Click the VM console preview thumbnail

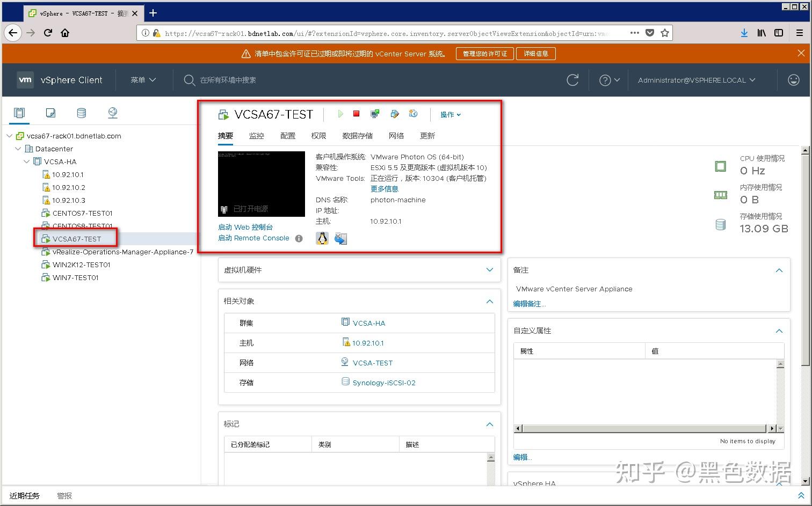262,184
